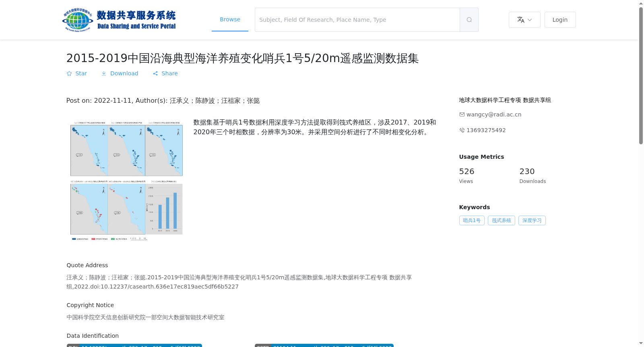Click the Usage Metrics heading
Screen dimensions: 644x347
[x=481, y=157]
